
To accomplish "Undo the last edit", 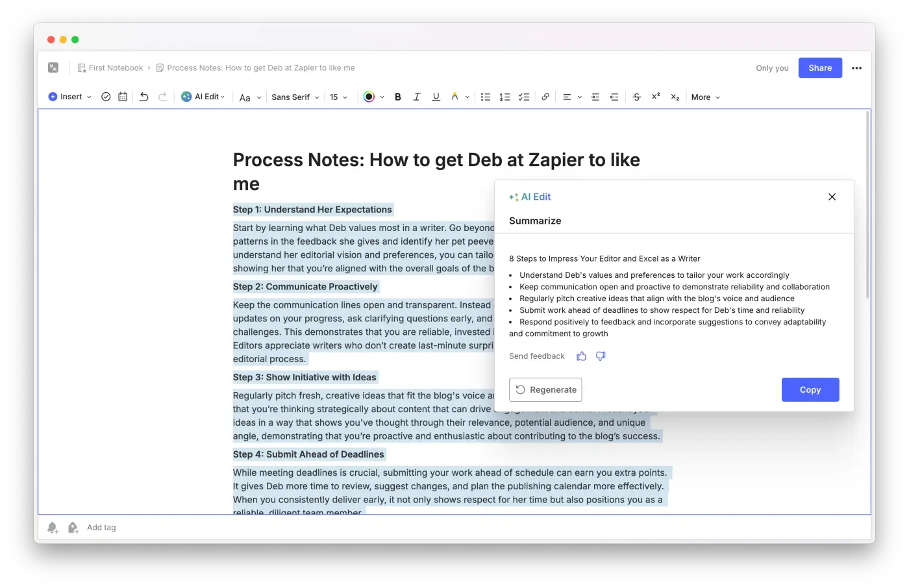I will pos(144,97).
